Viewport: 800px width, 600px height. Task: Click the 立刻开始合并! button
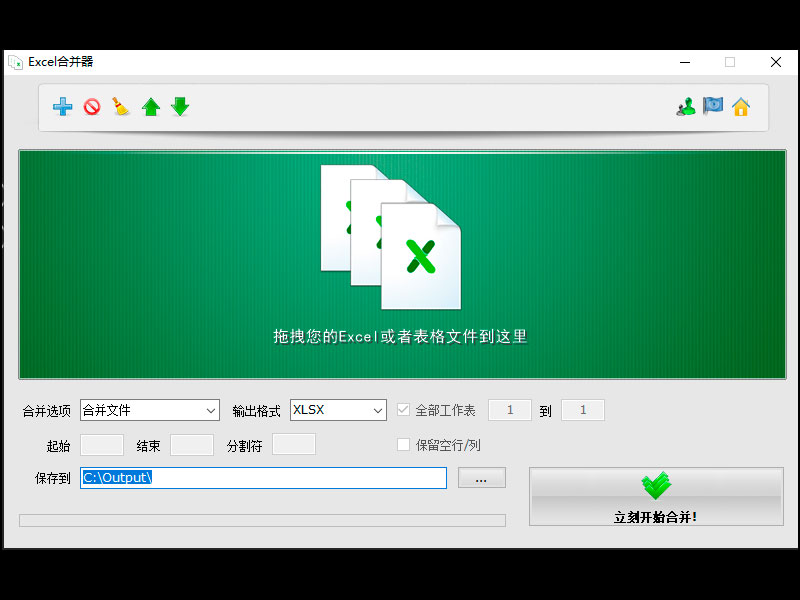pyautogui.click(x=656, y=496)
